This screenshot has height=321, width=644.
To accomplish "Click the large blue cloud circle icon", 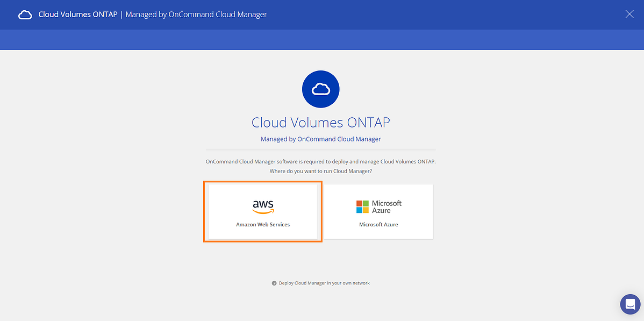I will click(321, 89).
